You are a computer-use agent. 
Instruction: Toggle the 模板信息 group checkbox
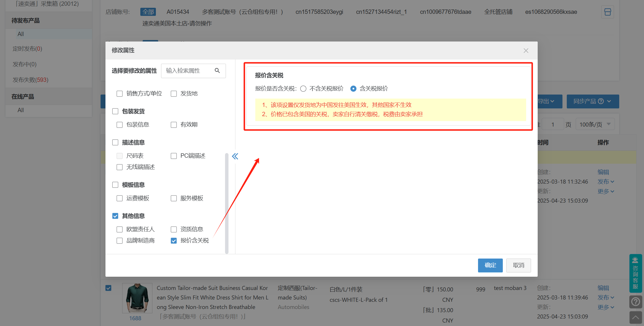(115, 185)
